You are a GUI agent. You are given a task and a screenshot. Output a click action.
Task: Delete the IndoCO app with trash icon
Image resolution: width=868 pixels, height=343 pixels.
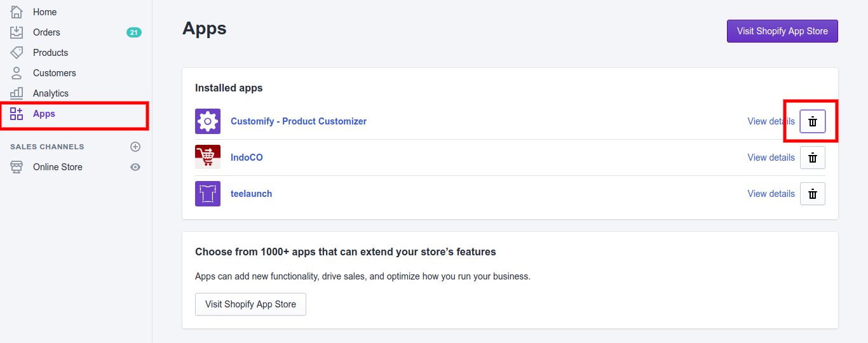[813, 158]
